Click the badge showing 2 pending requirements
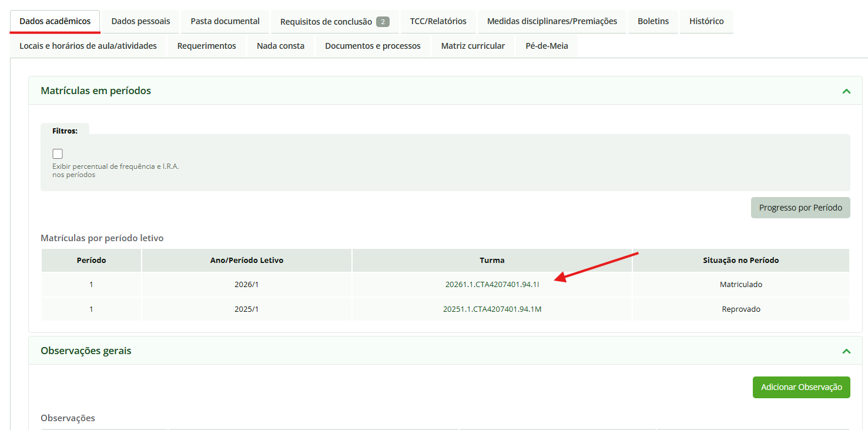The image size is (868, 430). (383, 22)
